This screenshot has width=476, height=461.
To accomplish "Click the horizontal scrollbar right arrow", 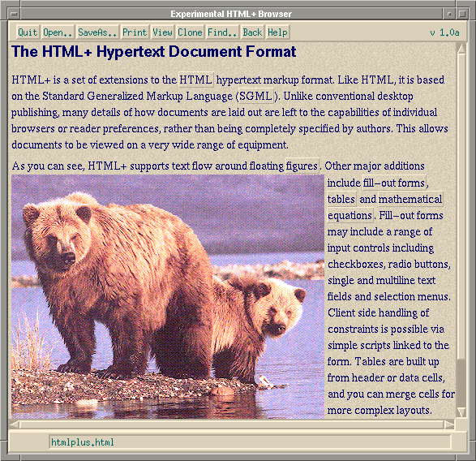I will pyautogui.click(x=449, y=424).
